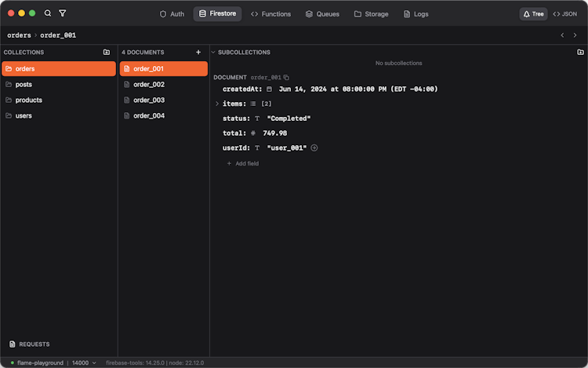Click the search magnifier icon
The image size is (588, 368).
48,13
